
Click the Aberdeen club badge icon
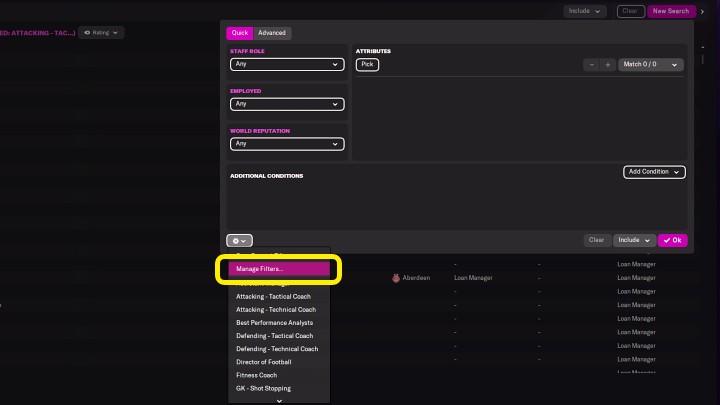(397, 278)
